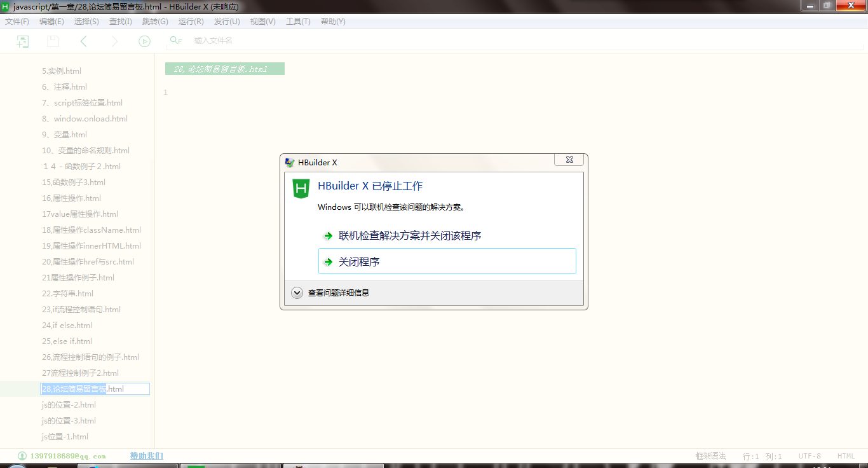Open the 文件(F) menu
Screen dimensions: 868x468
pyautogui.click(x=17, y=22)
